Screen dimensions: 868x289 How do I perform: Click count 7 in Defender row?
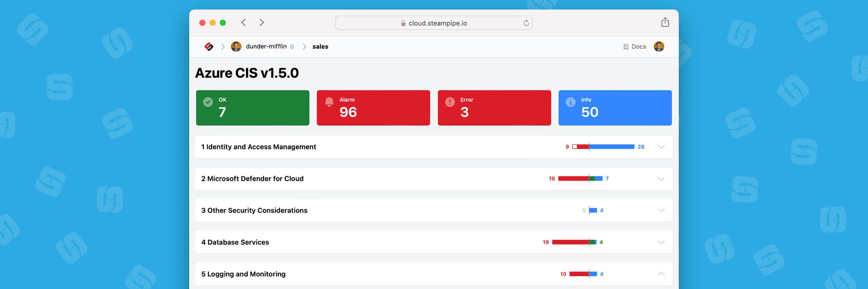point(607,179)
